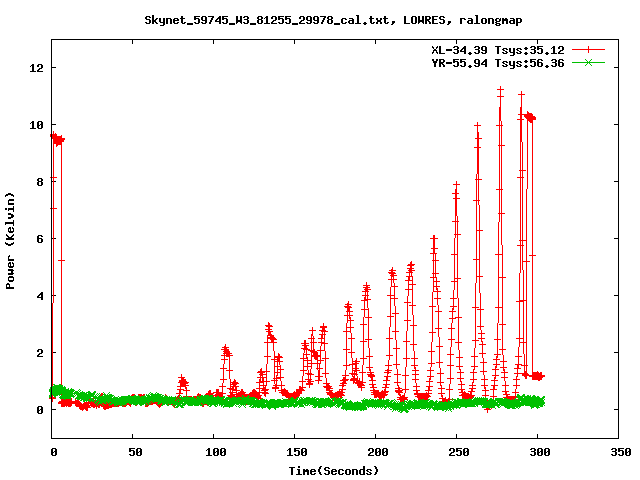Click the red peak top near 263 seconds
640x480 pixels.
[477, 127]
